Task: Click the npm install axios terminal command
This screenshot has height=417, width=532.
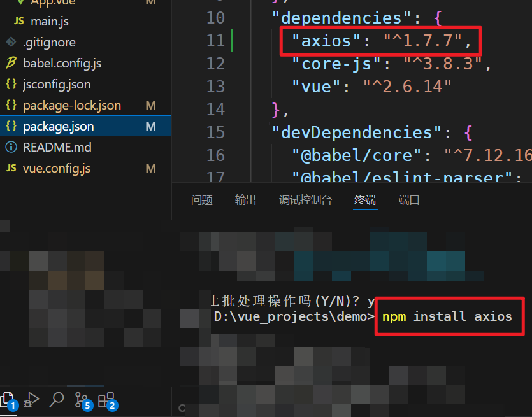Action: click(447, 316)
